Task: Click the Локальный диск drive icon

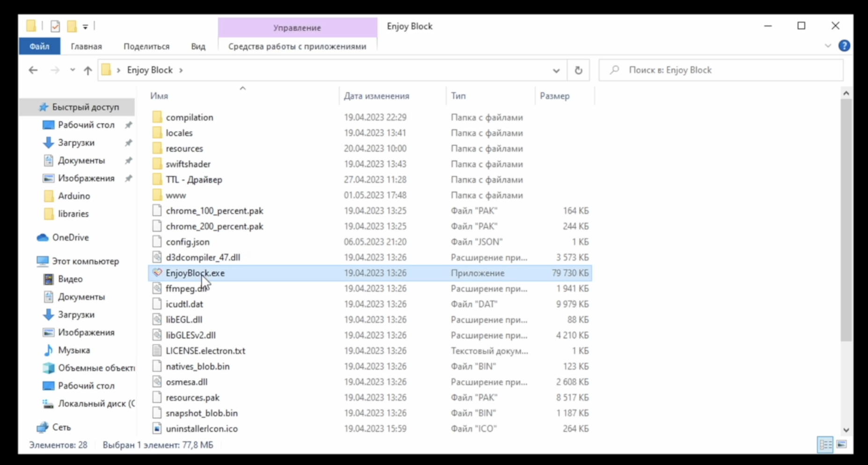Action: pos(48,403)
